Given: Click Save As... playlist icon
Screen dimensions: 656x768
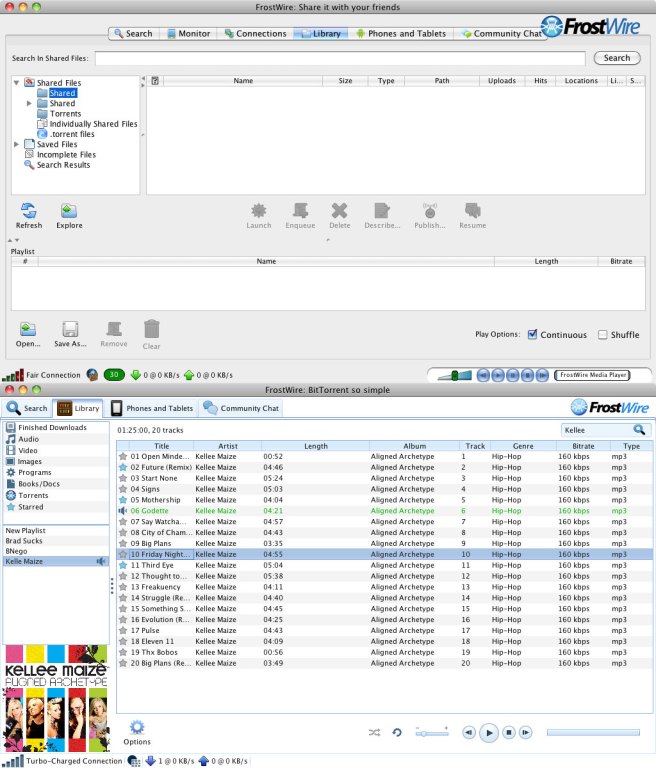Looking at the screenshot, I should click(70, 329).
